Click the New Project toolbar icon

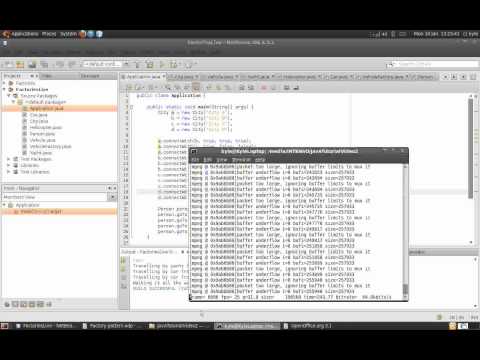pos(20,64)
